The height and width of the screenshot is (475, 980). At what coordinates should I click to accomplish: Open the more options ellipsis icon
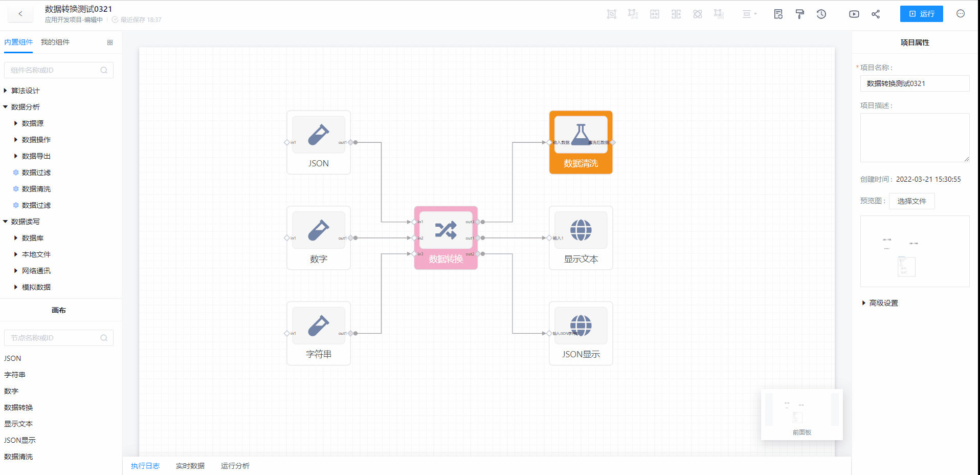point(960,14)
